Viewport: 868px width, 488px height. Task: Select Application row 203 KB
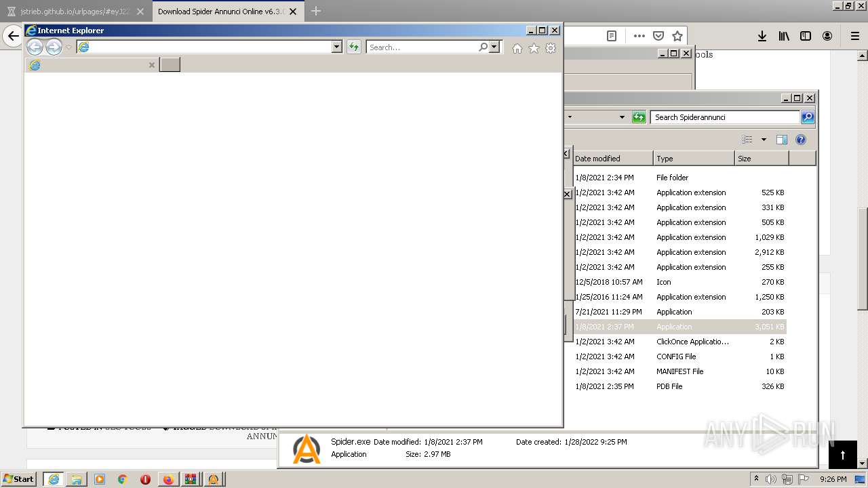(679, 312)
